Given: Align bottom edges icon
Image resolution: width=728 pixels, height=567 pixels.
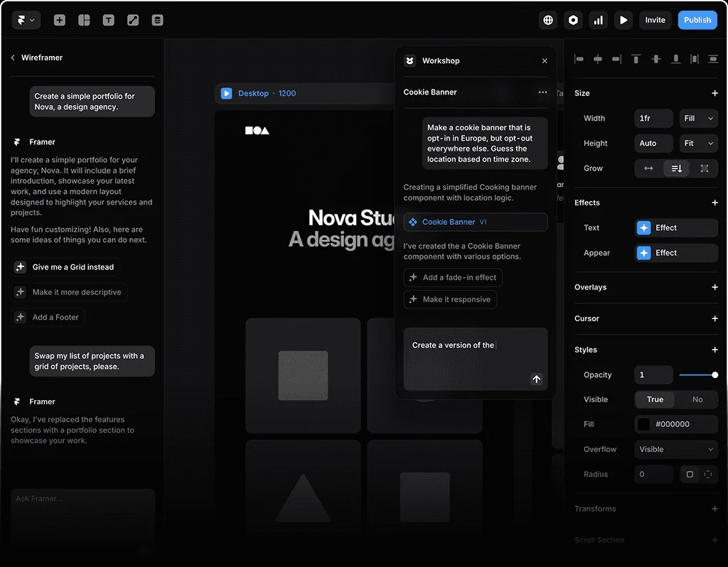Looking at the screenshot, I should click(x=676, y=59).
